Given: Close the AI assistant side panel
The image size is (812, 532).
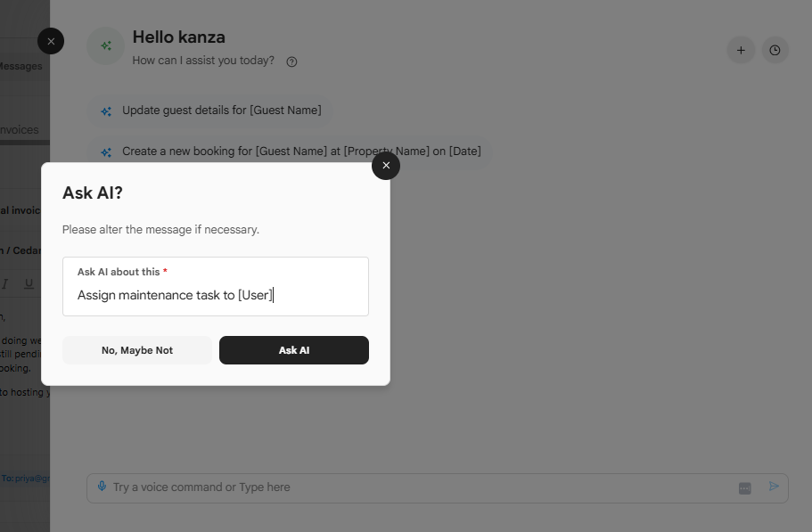Looking at the screenshot, I should (51, 41).
